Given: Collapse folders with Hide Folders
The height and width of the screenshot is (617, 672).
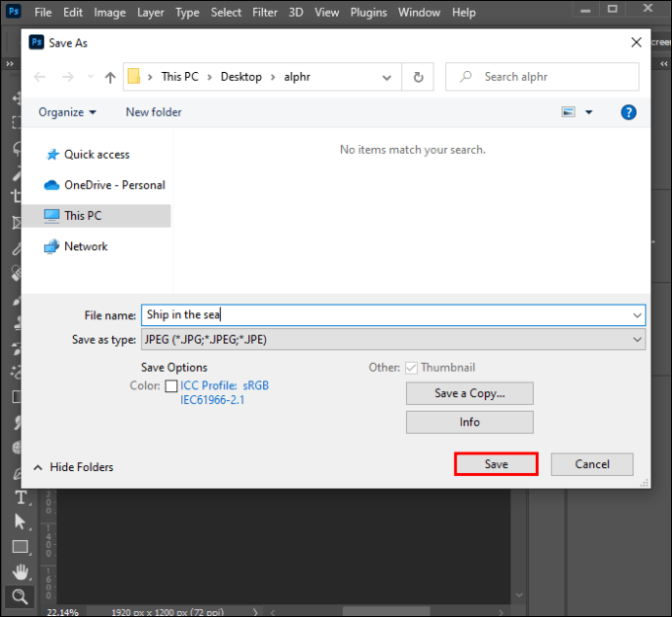Looking at the screenshot, I should 74,467.
